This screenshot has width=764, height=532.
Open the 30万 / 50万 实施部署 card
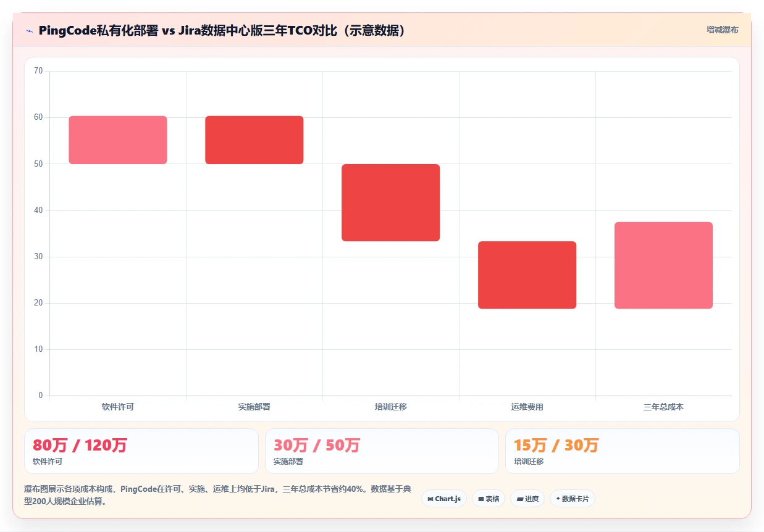(x=382, y=451)
